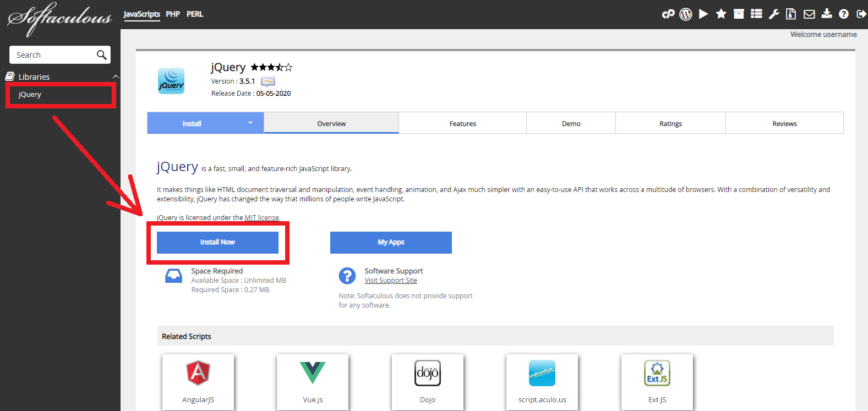Select the Install tab
The height and width of the screenshot is (411, 868).
point(192,123)
